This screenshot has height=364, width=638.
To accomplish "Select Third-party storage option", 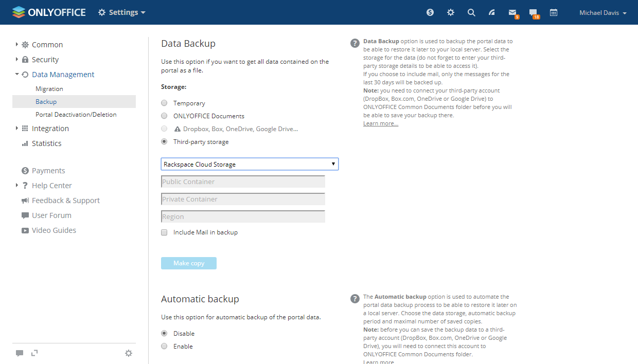I will 164,142.
